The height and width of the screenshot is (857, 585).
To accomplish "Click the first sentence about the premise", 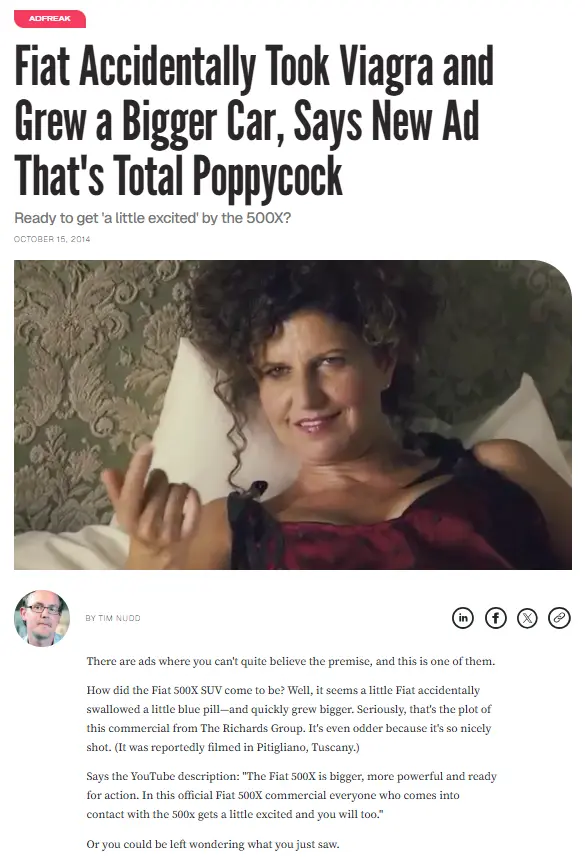I will click(x=290, y=661).
